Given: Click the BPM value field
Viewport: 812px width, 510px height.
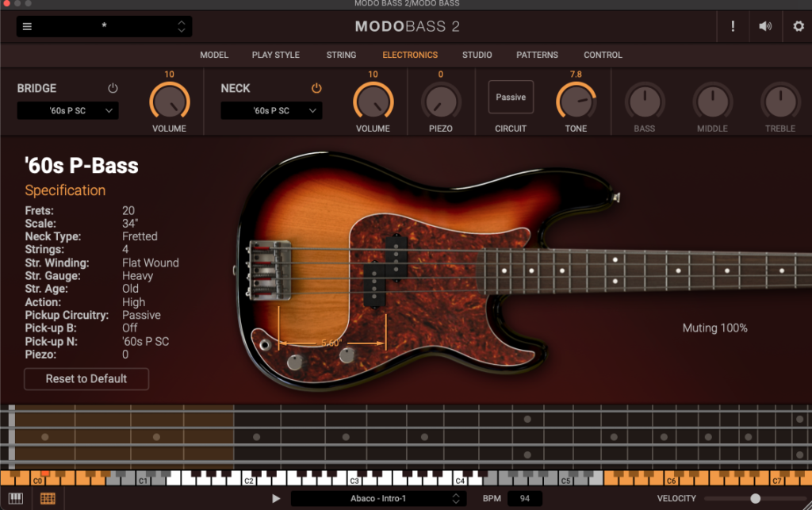Looking at the screenshot, I should click(x=525, y=498).
